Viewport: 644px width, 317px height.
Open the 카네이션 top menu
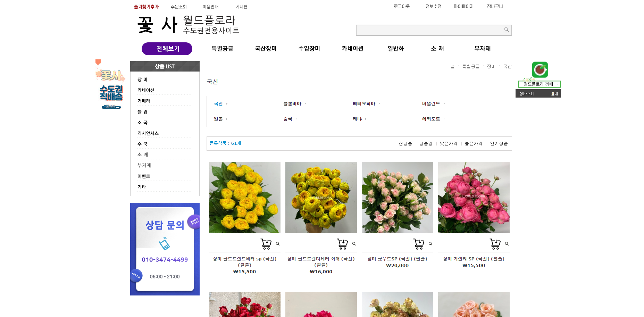(352, 49)
